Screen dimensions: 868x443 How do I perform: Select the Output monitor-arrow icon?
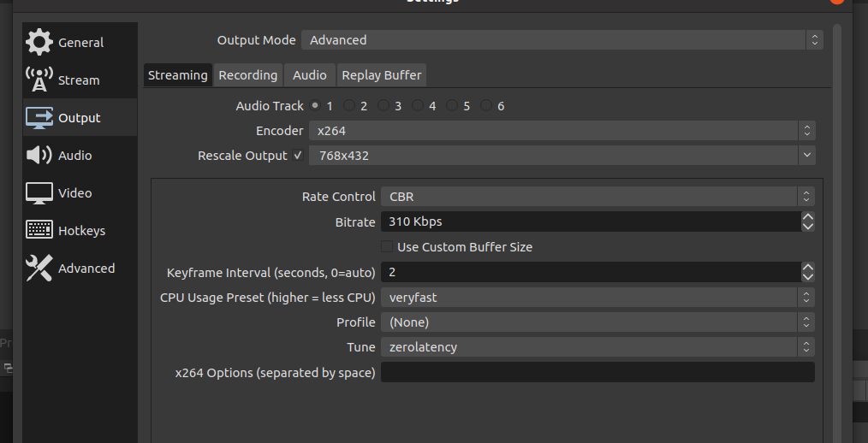(x=39, y=117)
